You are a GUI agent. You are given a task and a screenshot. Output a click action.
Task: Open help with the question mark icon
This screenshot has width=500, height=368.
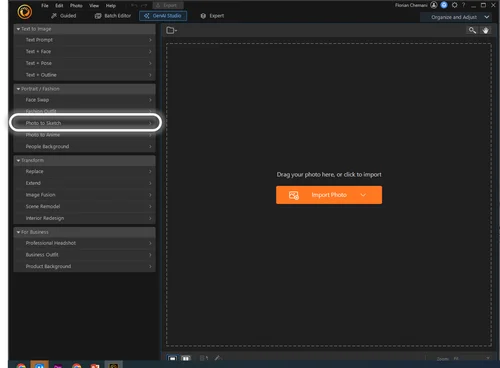[x=463, y=5]
